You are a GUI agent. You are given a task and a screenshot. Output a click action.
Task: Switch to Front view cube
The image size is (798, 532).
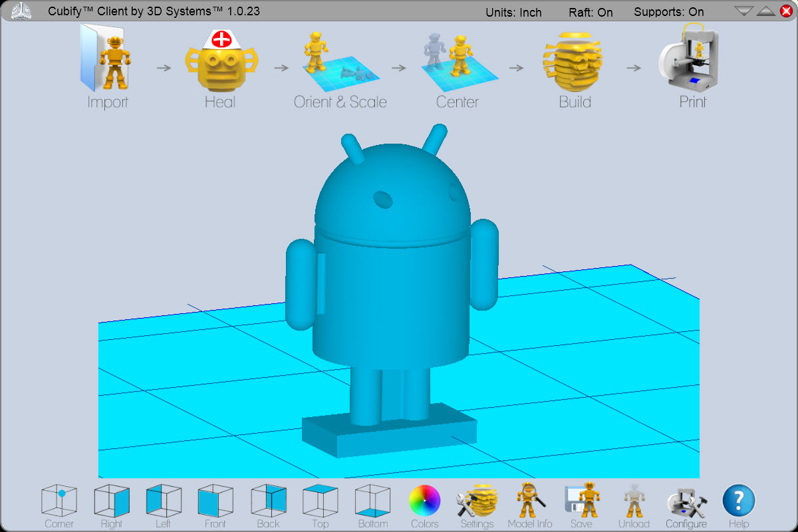215,501
